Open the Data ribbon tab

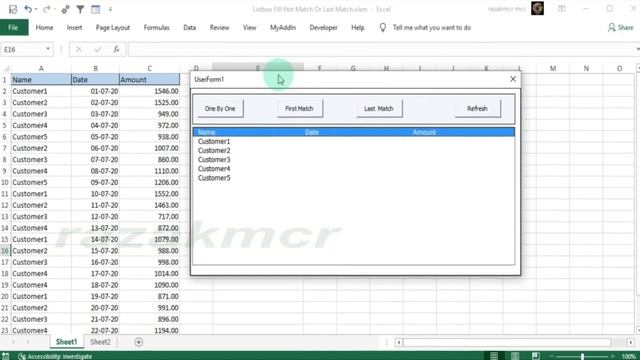(189, 27)
